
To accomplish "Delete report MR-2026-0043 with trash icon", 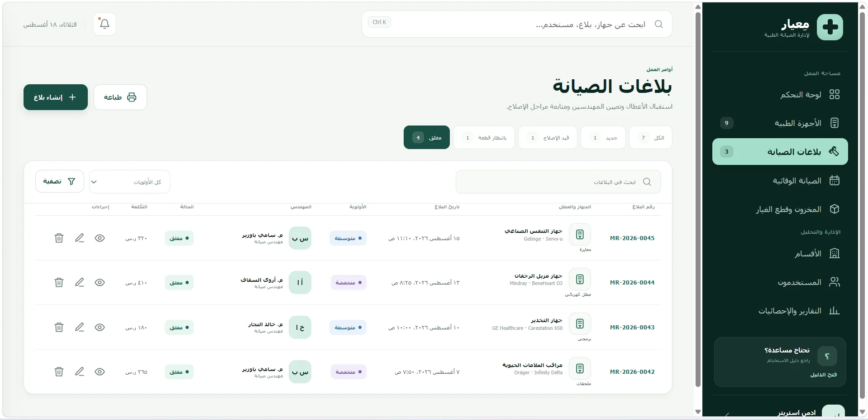I will point(59,327).
